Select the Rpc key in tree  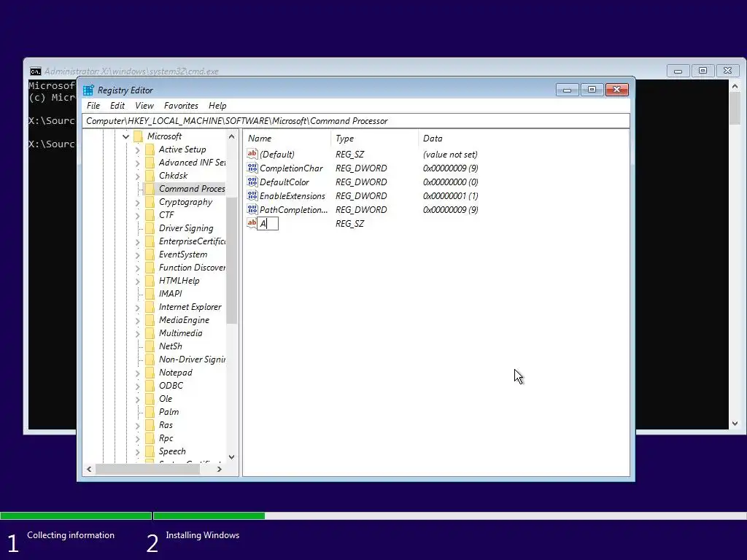coord(166,438)
